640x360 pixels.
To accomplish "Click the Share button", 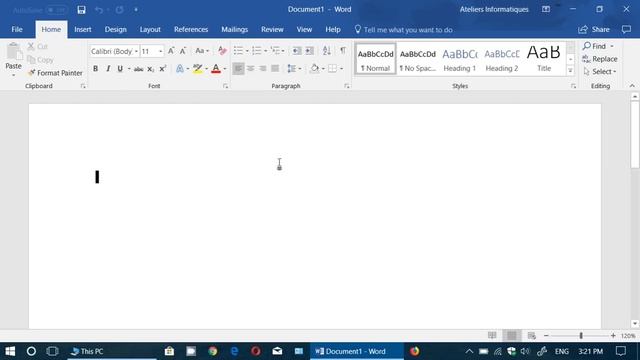I will pos(594,29).
